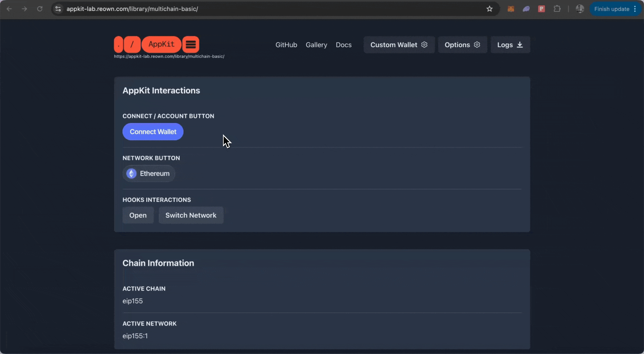644x354 pixels.
Task: Click Connect Wallet button
Action: pos(153,131)
